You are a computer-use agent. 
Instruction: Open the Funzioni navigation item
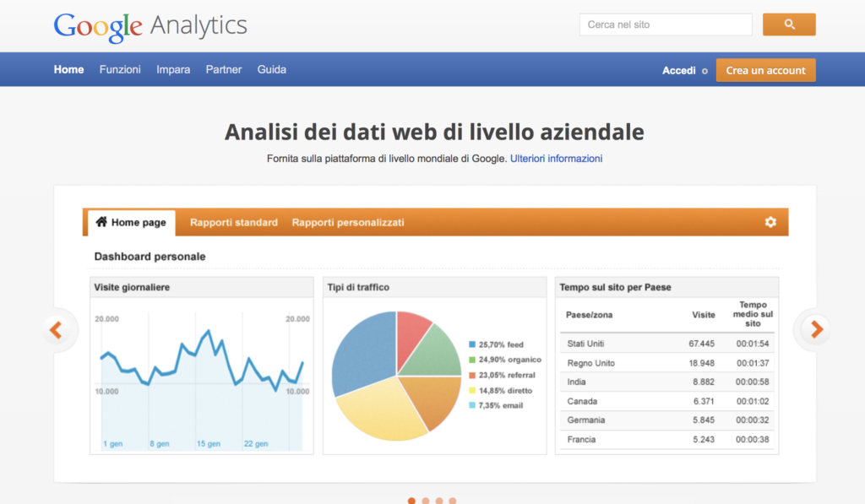pyautogui.click(x=120, y=69)
